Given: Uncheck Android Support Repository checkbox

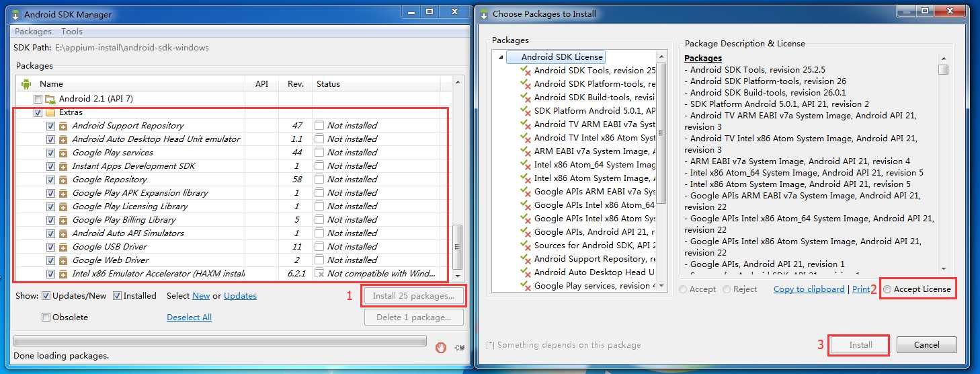Looking at the screenshot, I should (51, 126).
